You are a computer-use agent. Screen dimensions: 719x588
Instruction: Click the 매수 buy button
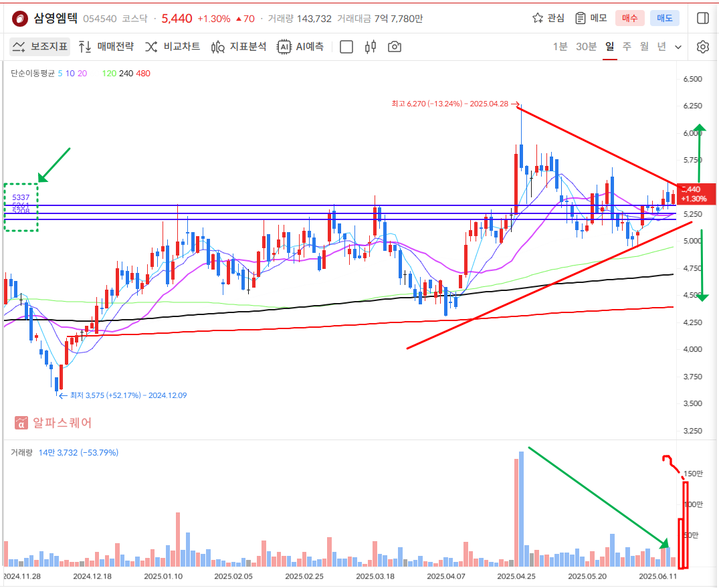pyautogui.click(x=629, y=18)
